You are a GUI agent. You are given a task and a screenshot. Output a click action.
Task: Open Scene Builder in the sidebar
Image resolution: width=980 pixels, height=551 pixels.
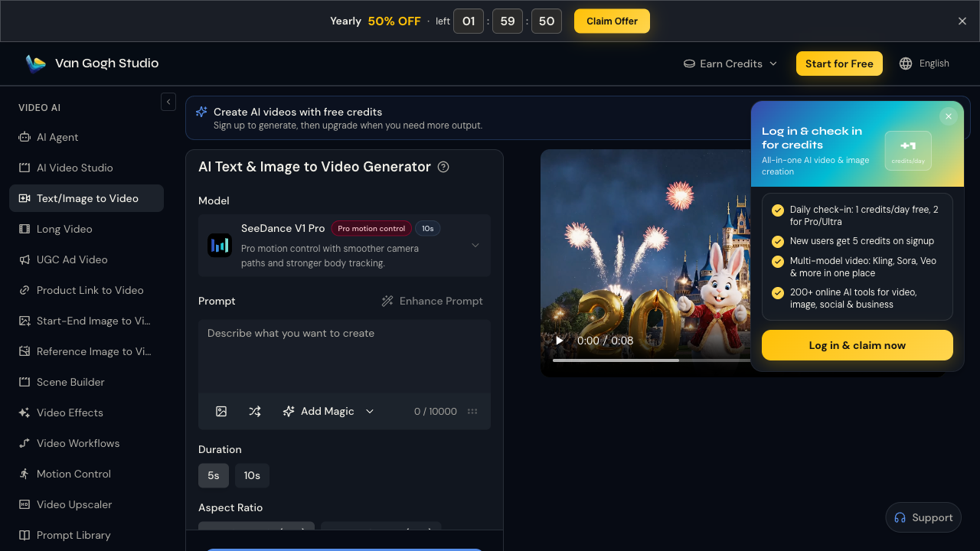pos(87,382)
